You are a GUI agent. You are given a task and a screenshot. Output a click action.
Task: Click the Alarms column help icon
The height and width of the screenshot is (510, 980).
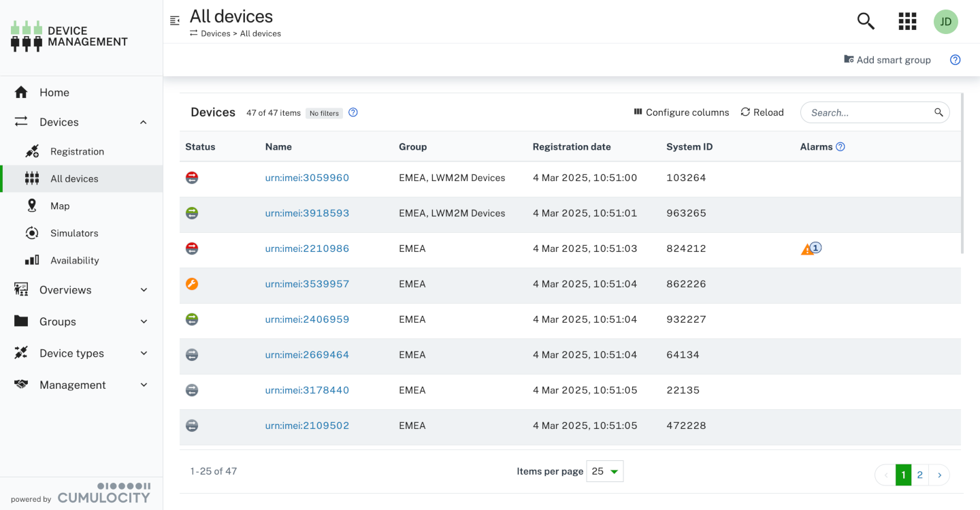(x=840, y=146)
